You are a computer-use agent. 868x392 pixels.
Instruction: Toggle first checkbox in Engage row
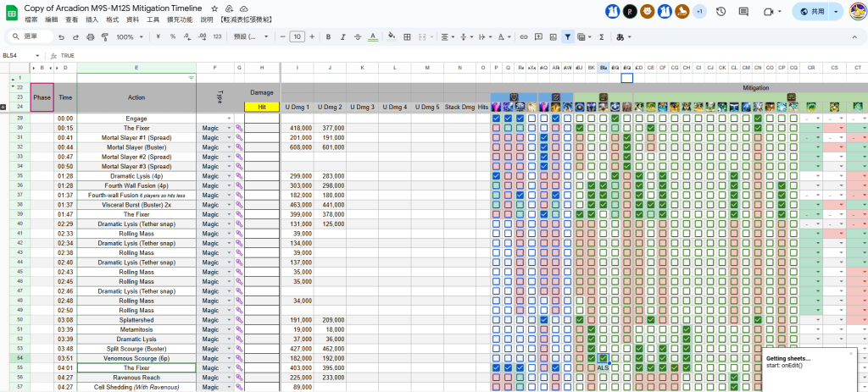click(496, 119)
